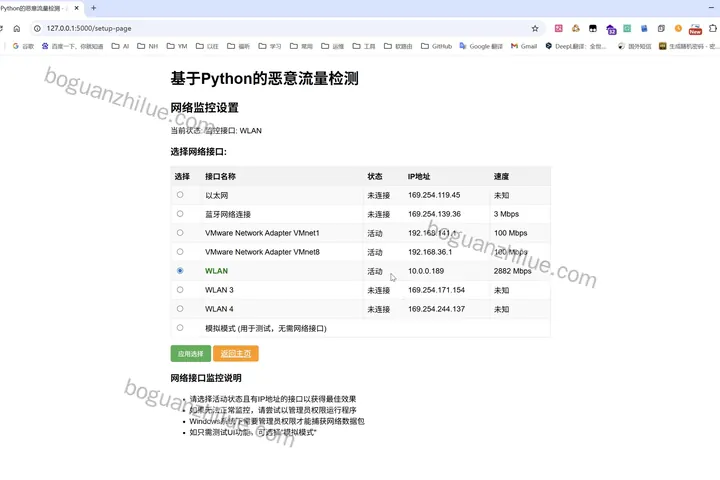The width and height of the screenshot is (720, 480).
Task: Open the 生成随机密码 bookmark
Action: tap(688, 46)
